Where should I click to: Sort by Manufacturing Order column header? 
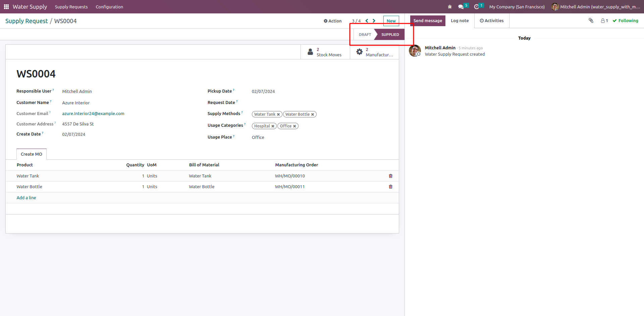[x=297, y=165]
